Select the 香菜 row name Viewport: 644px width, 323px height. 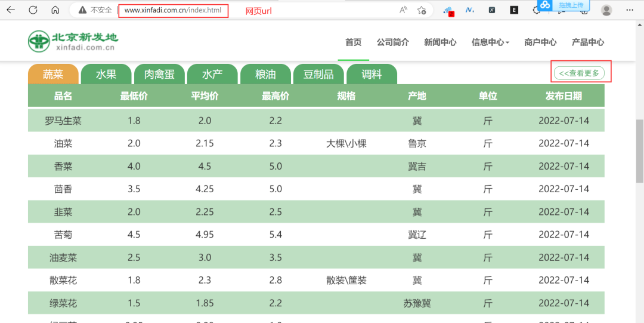(63, 166)
